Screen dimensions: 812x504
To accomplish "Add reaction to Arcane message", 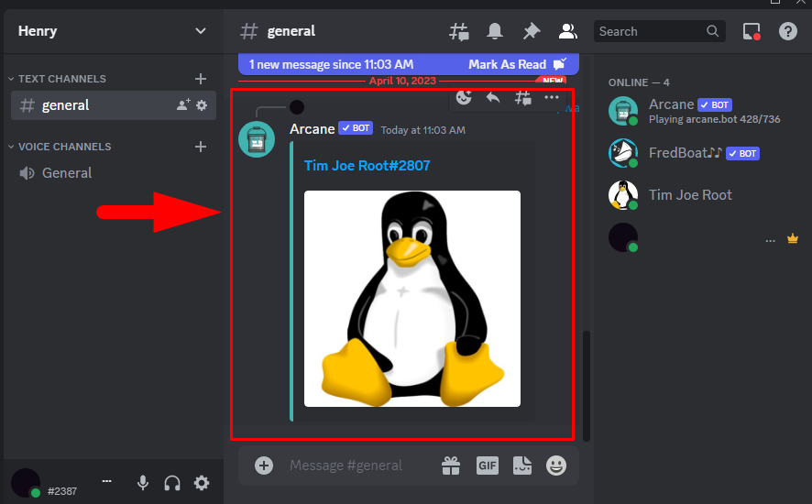I will [464, 97].
